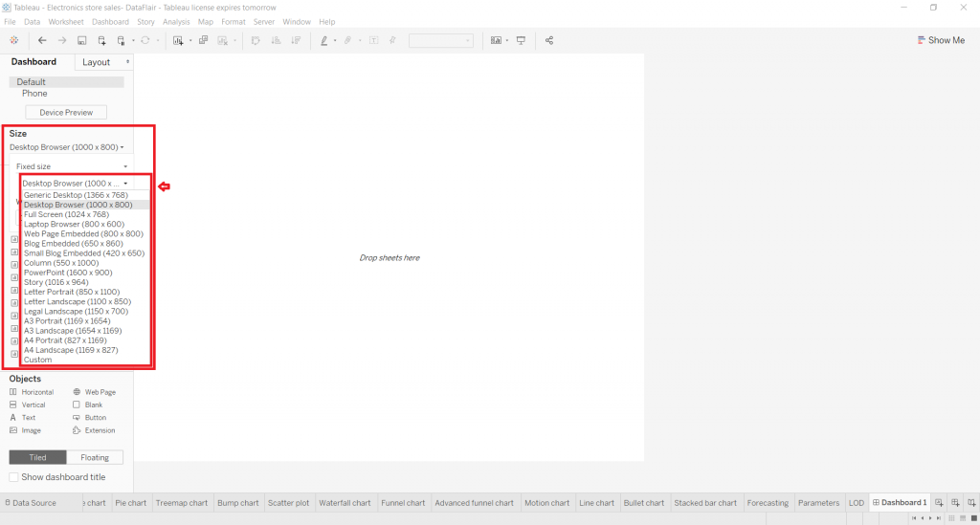The image size is (980, 525).
Task: Enable Show dashboard title checkbox
Action: (14, 477)
